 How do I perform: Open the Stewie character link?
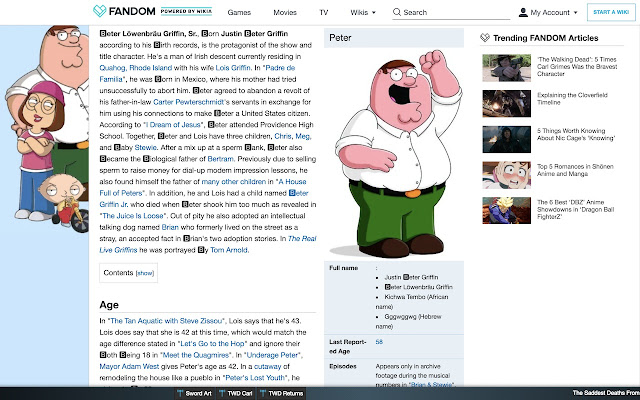point(145,147)
